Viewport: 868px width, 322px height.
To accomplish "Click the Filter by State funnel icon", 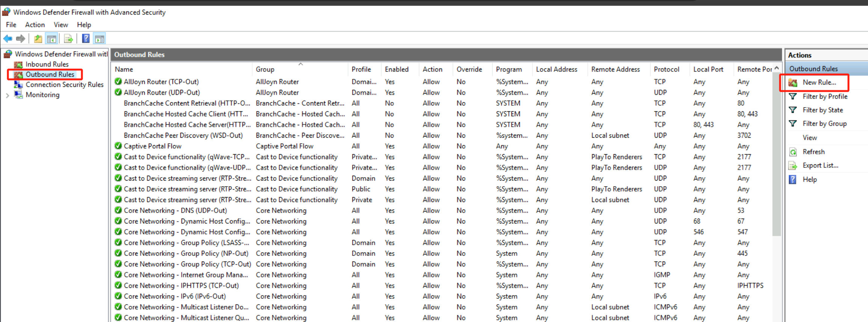I will point(793,110).
